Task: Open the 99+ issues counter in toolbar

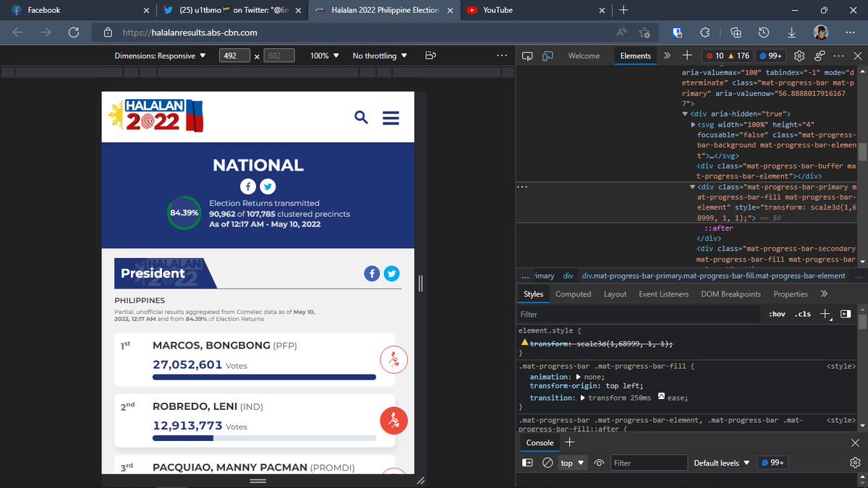Action: click(x=772, y=56)
